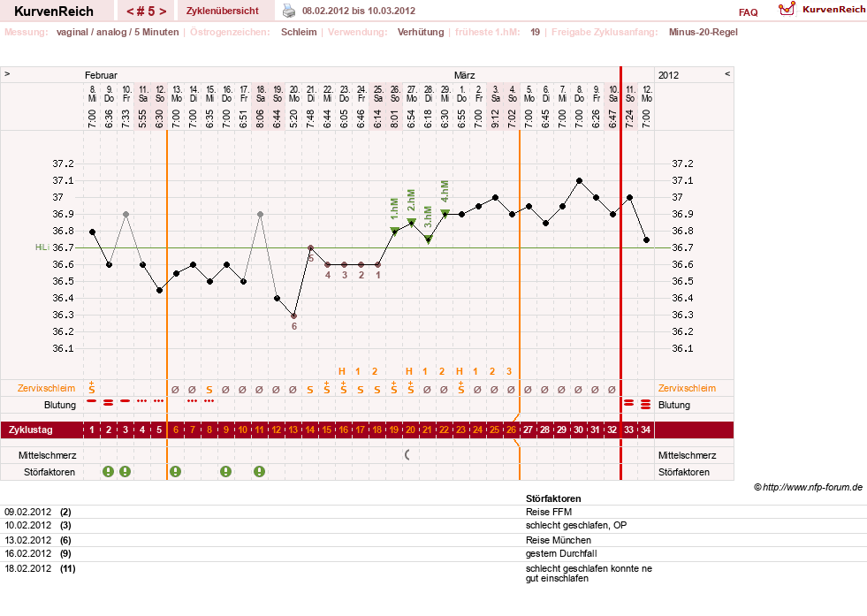Click the previous cycle arrow before #5
867x616 pixels.
coord(130,11)
